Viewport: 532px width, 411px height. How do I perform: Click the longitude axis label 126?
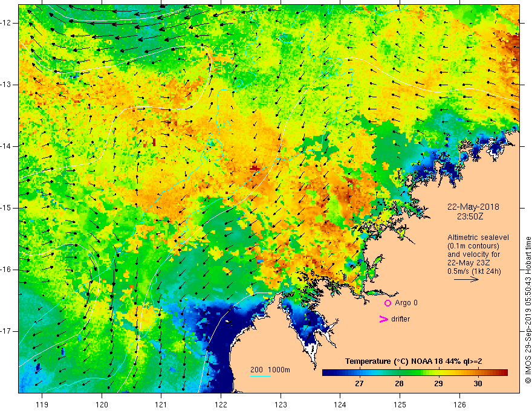pyautogui.click(x=459, y=404)
